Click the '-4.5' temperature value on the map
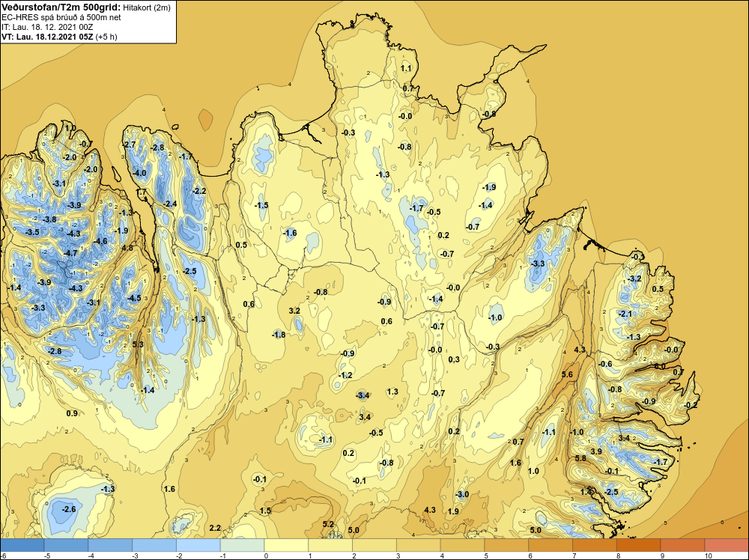Viewport: 749px width, 560px height. pyautogui.click(x=134, y=298)
